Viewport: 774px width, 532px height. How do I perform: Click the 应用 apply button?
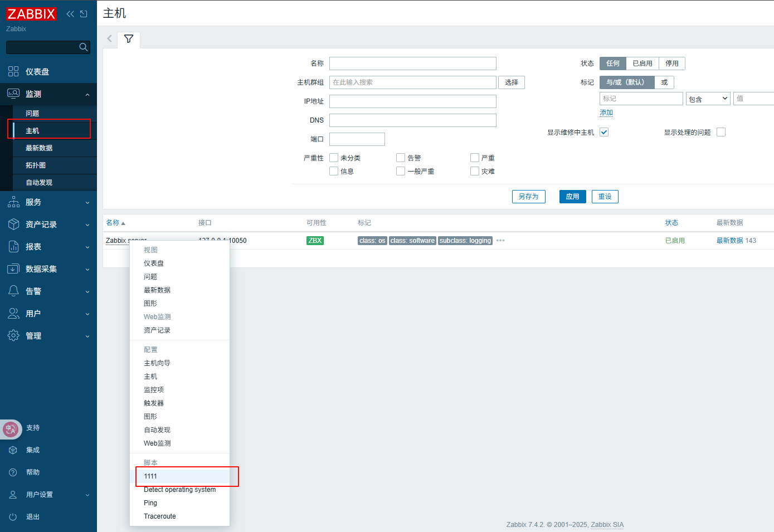[x=572, y=197]
